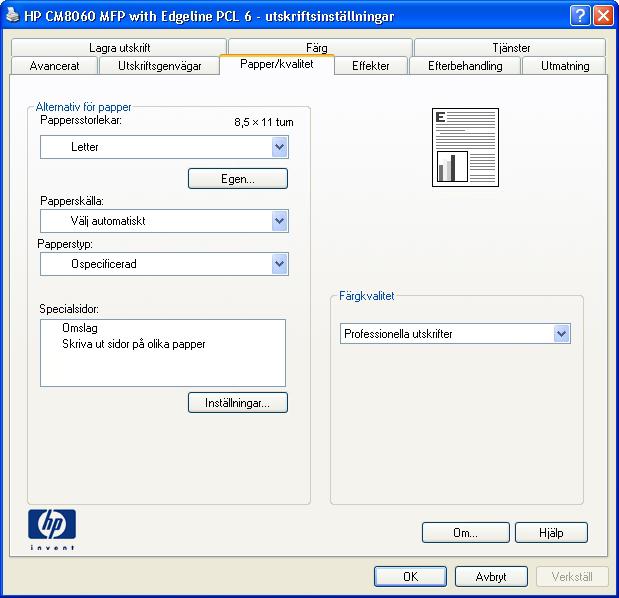Select the Papper/kvalitet tab

(x=277, y=64)
